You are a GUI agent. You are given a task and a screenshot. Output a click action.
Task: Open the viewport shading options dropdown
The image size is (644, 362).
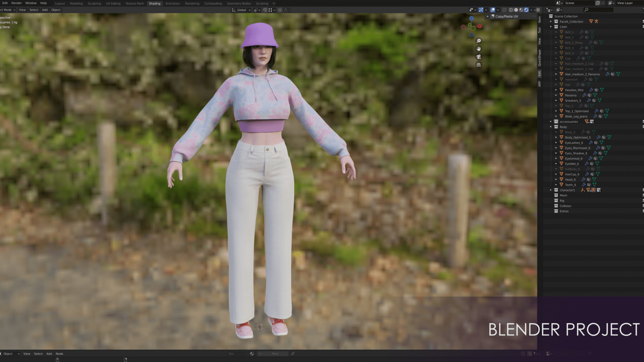click(531, 10)
